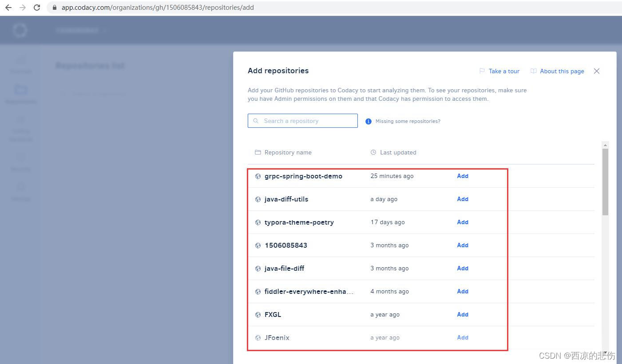Open the Take a tour link
622x364 pixels.
tap(504, 71)
